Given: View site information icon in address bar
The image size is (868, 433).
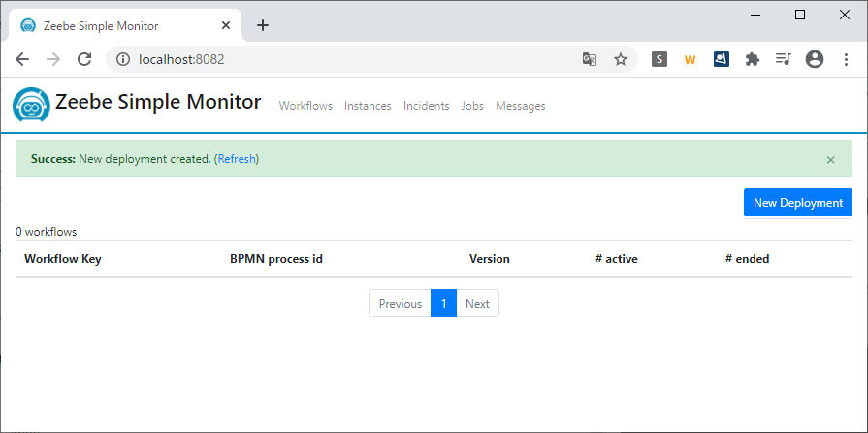Looking at the screenshot, I should pyautogui.click(x=122, y=59).
